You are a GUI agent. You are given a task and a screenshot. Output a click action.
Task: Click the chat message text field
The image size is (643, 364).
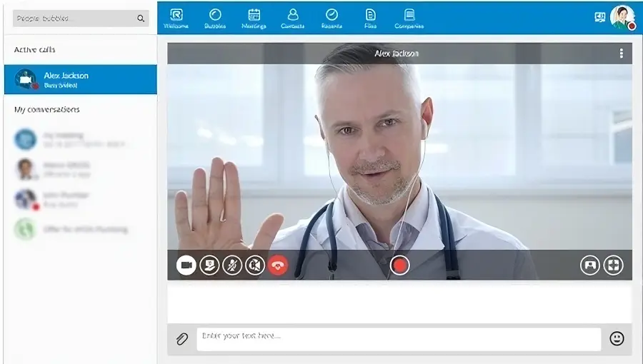point(398,339)
